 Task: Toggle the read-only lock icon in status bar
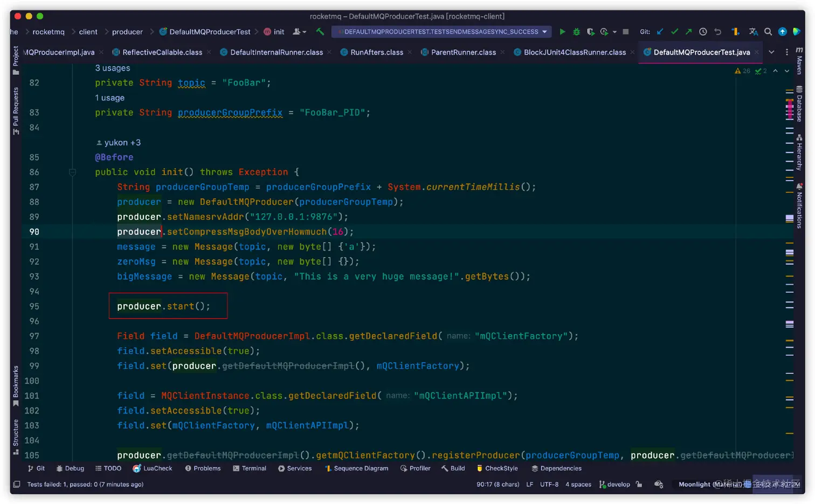(x=639, y=484)
